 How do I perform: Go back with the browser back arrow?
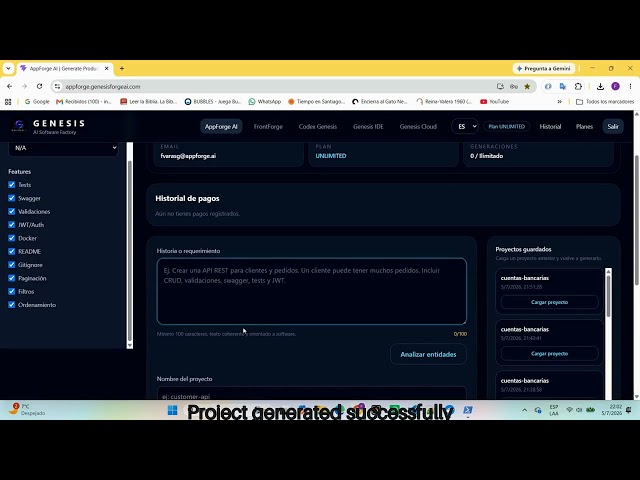[9, 87]
